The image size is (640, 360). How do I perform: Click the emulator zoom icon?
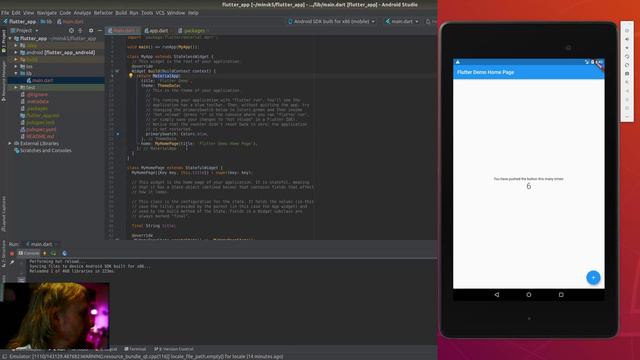pyautogui.click(x=627, y=82)
